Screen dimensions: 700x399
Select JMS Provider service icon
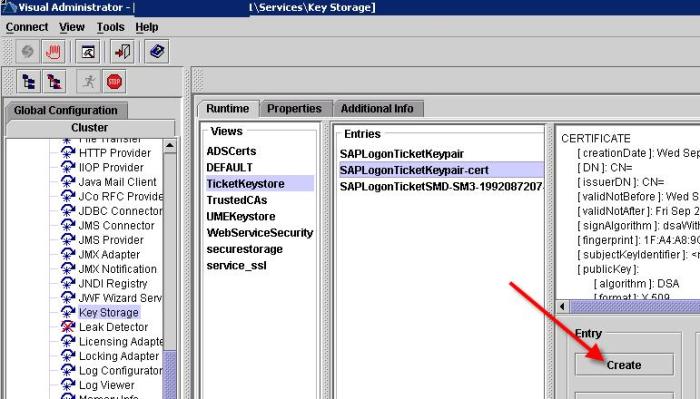click(68, 240)
